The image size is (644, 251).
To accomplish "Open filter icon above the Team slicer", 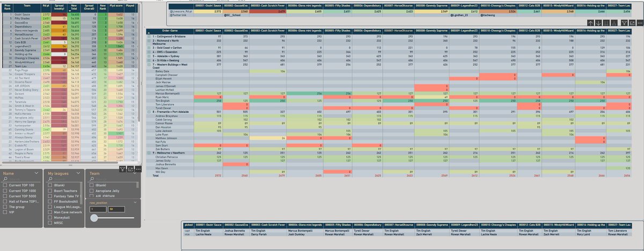I will pos(122,169).
